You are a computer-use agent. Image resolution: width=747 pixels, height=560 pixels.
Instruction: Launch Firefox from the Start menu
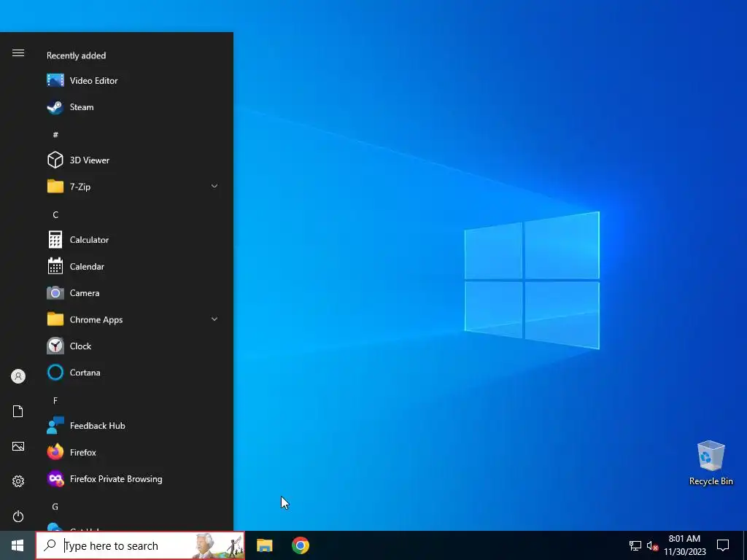(133, 452)
